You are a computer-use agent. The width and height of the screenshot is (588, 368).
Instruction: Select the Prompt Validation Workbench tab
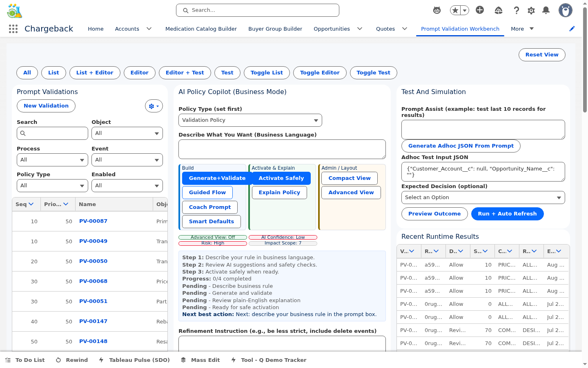pos(460,29)
